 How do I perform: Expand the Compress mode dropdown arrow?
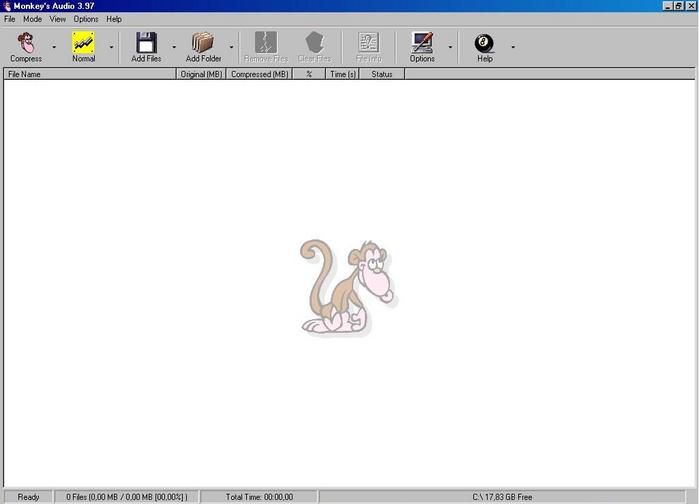pyautogui.click(x=54, y=47)
